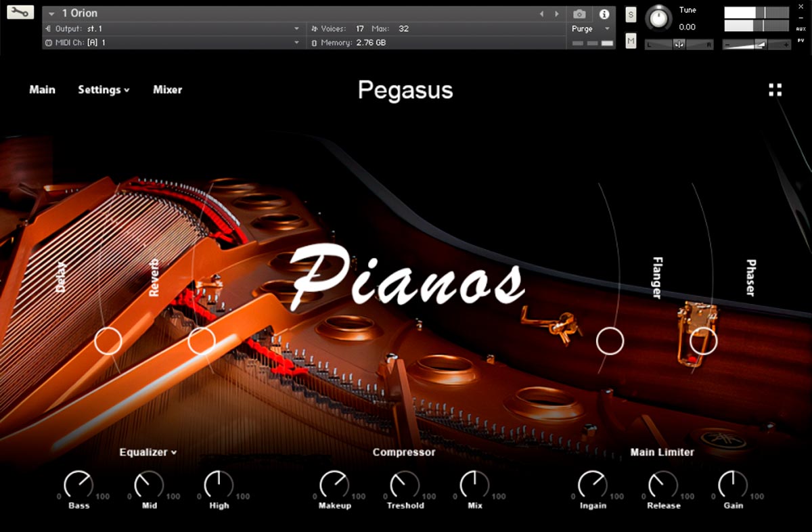Click the Memory icon
This screenshot has height=532, width=812.
coord(314,43)
